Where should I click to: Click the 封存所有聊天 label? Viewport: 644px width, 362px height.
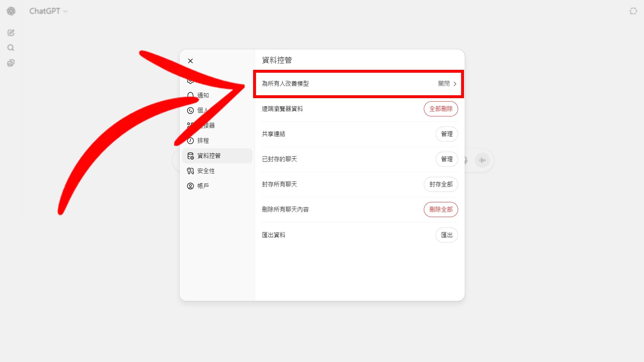(x=279, y=184)
